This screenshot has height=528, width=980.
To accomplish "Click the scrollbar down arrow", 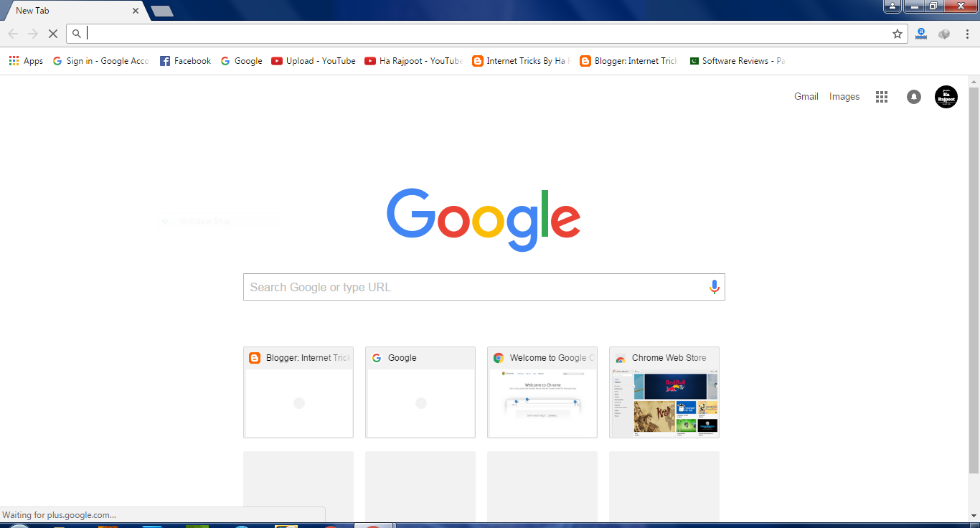I will coord(974,517).
